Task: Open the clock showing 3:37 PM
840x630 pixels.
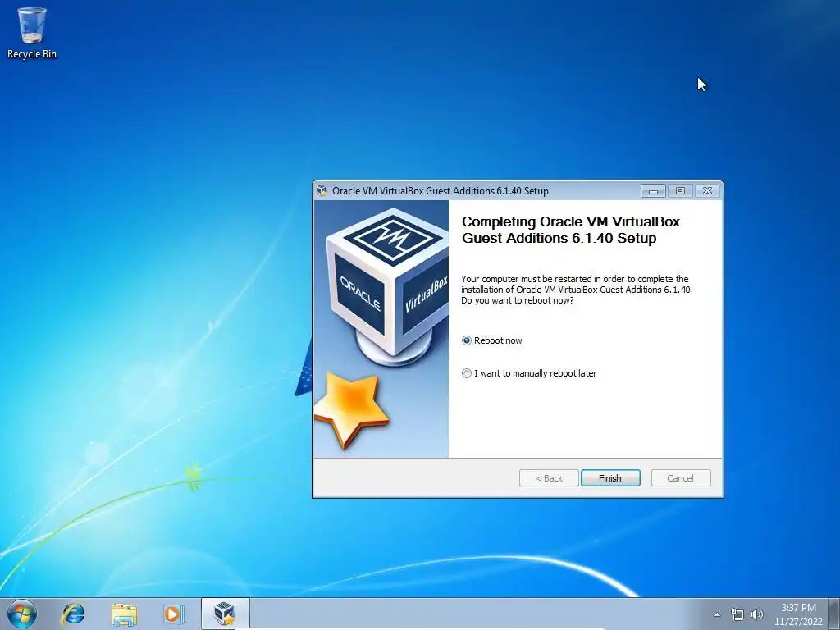Action: [798, 614]
